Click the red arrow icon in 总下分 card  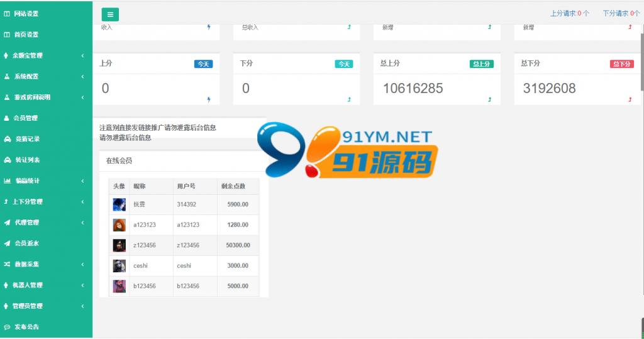(630, 99)
